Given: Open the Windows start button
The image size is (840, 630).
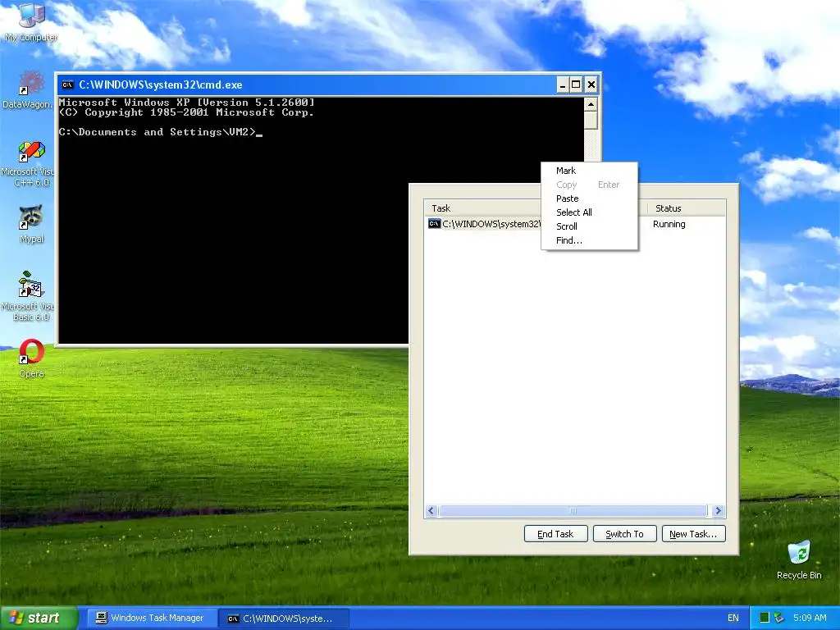Looking at the screenshot, I should tap(39, 618).
